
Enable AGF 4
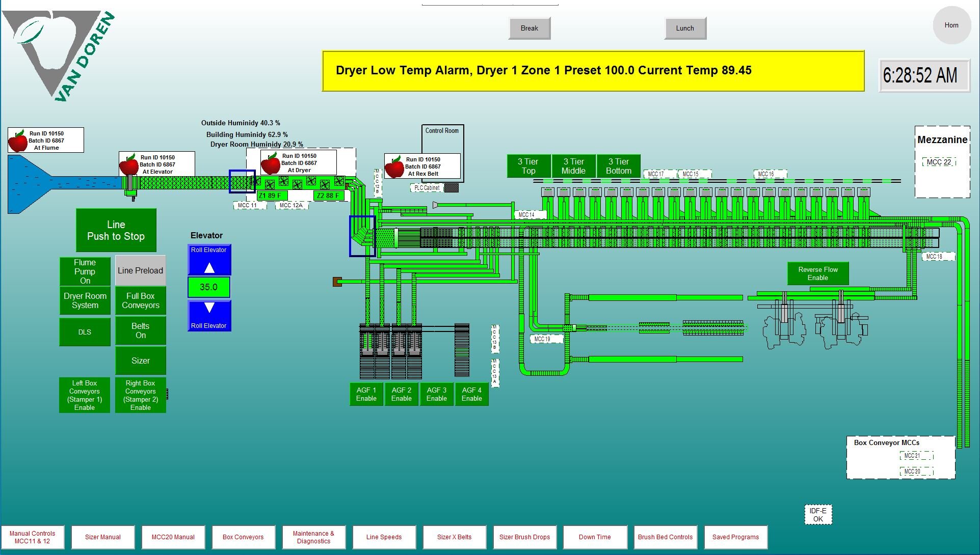[472, 394]
